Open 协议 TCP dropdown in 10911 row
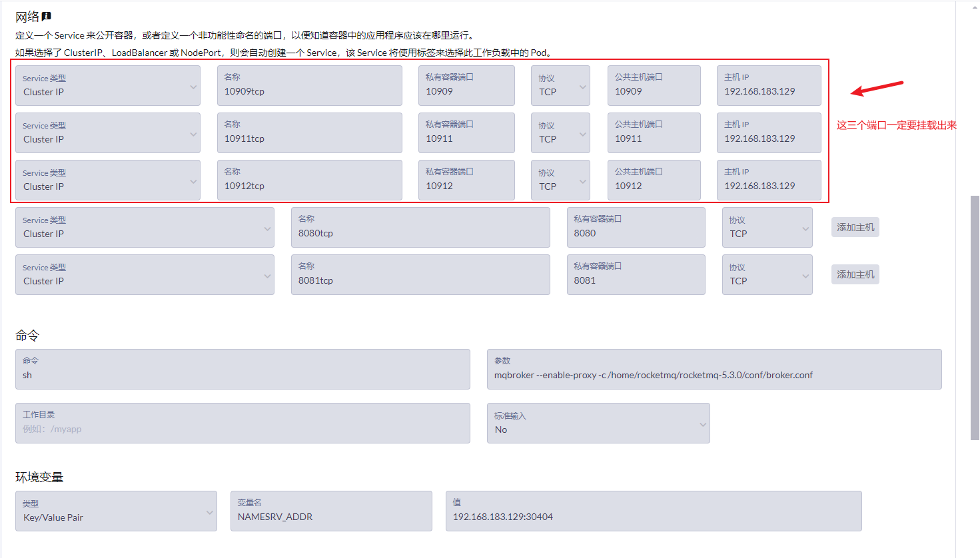Viewport: 980px width, 558px height. [x=560, y=133]
